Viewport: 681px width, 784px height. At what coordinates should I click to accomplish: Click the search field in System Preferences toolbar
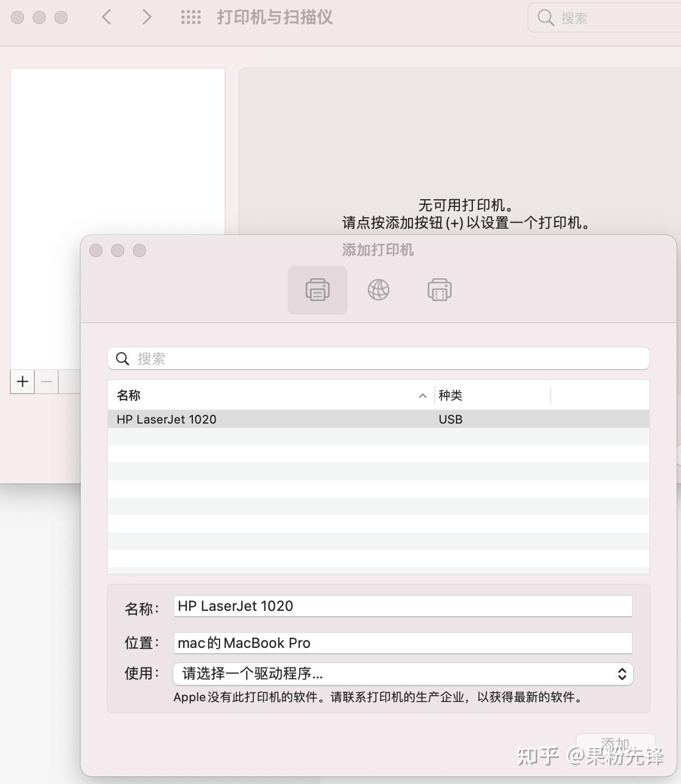point(605,18)
